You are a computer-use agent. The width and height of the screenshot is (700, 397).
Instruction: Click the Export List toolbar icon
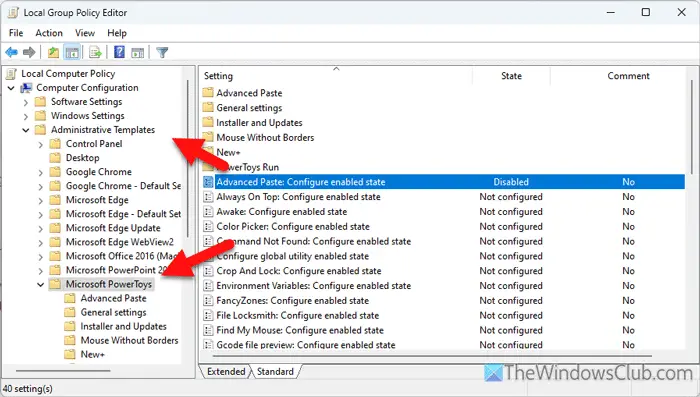pos(95,53)
